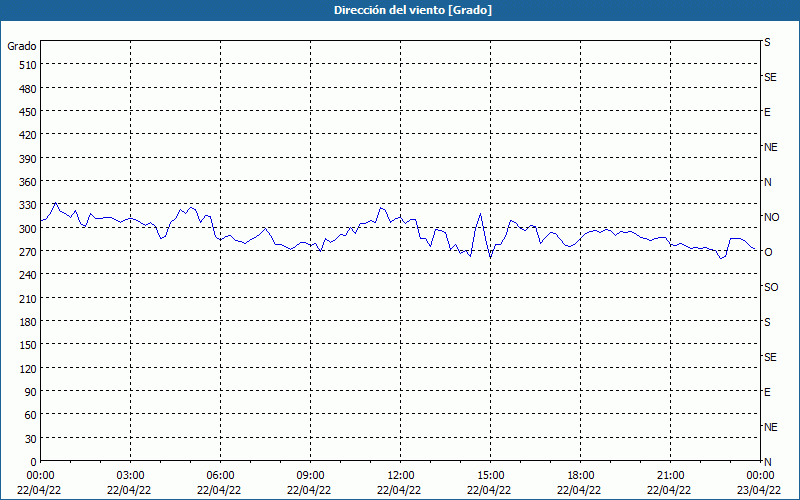The width and height of the screenshot is (800, 500).
Task: Click the 00:00 label above date 23/04/22
Action: (760, 476)
